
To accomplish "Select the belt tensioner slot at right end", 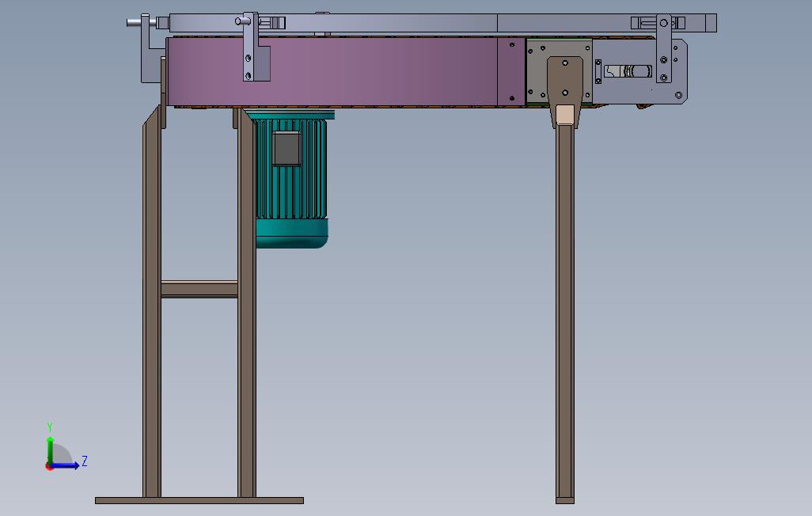I will point(628,71).
